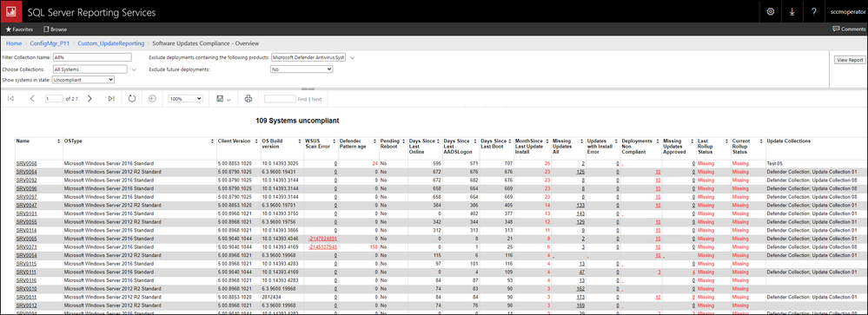Open SRV0111 system link
The height and width of the screenshot is (315, 868).
pyautogui.click(x=27, y=272)
